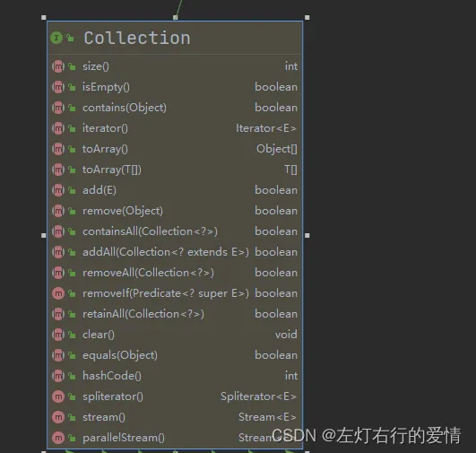Click the left-middle resize handle of the node
This screenshot has height=453, width=476.
click(x=44, y=235)
